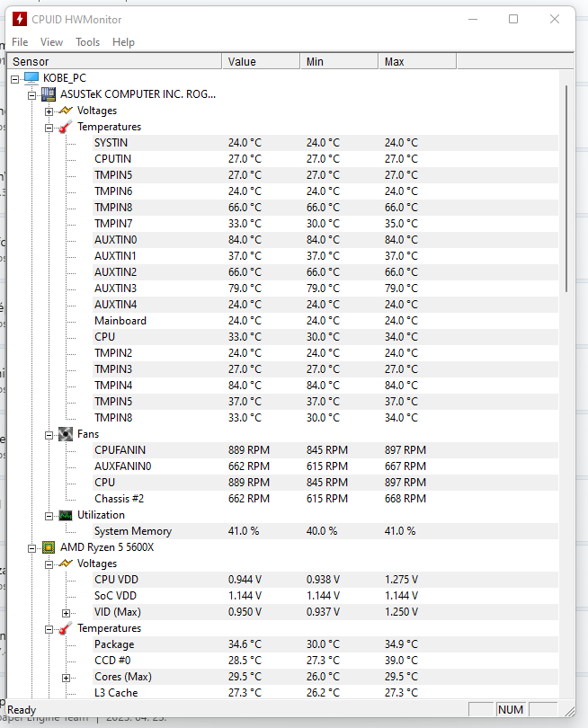Select the CPU VDD voltage row
Screen dimensions: 588x728
pyautogui.click(x=325, y=580)
